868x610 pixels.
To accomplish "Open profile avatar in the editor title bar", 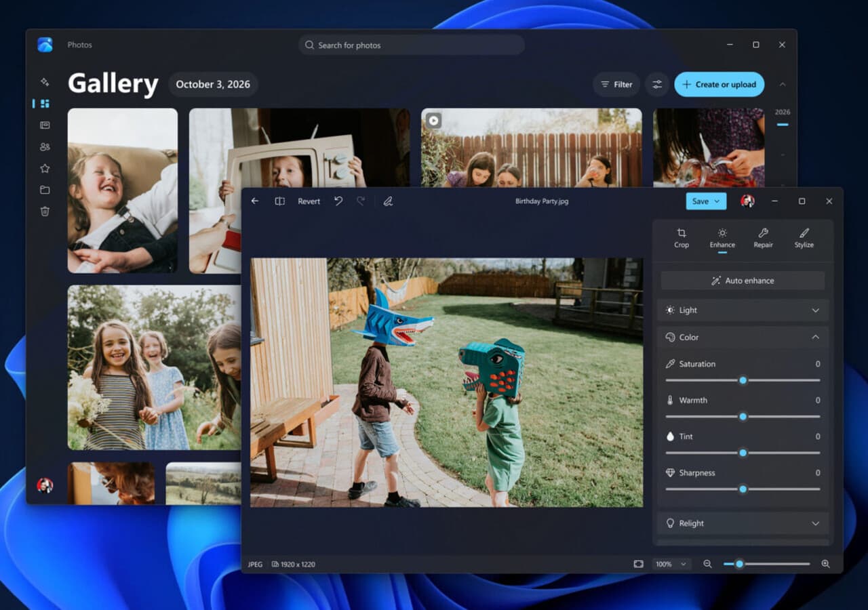I will 747,201.
